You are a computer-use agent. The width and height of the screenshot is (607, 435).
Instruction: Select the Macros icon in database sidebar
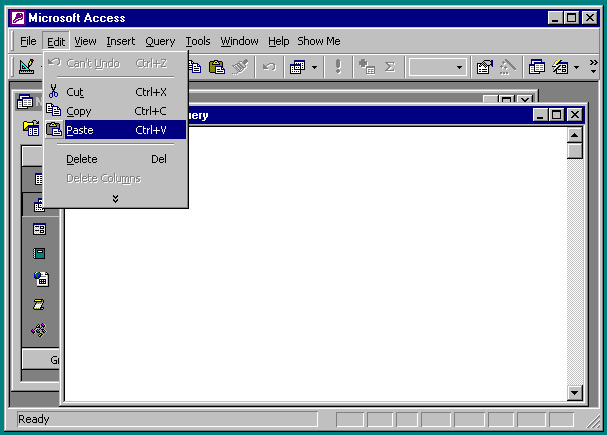(38, 305)
